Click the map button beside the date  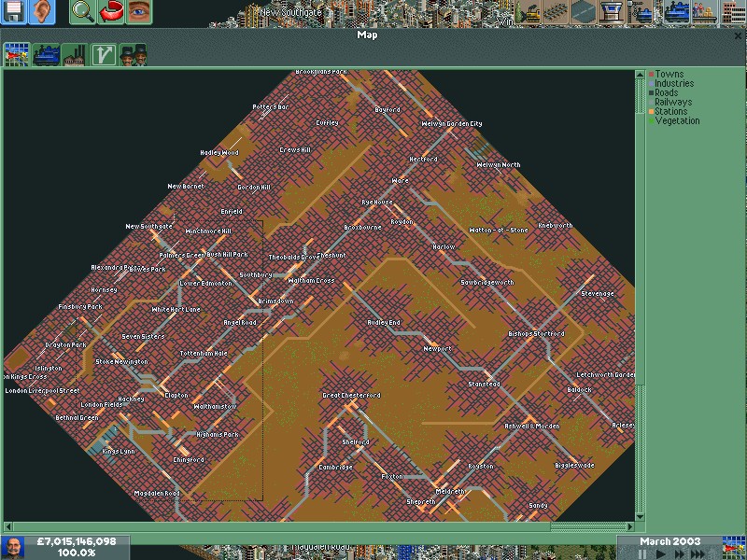(x=734, y=548)
